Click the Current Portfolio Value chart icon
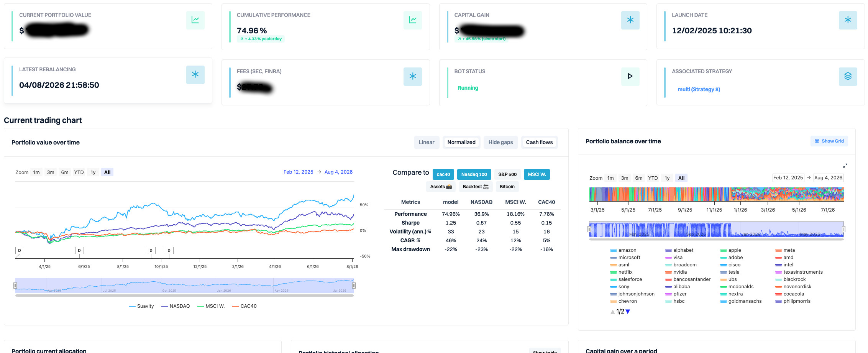868x353 pixels. tap(195, 20)
